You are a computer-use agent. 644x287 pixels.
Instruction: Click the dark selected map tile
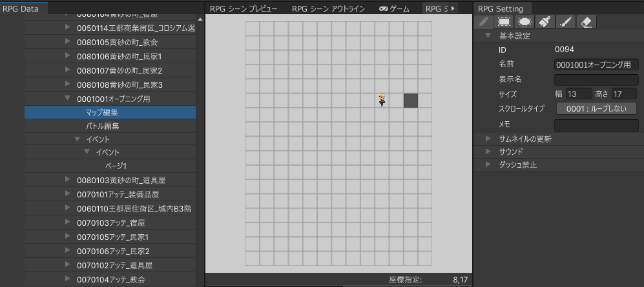coord(410,101)
